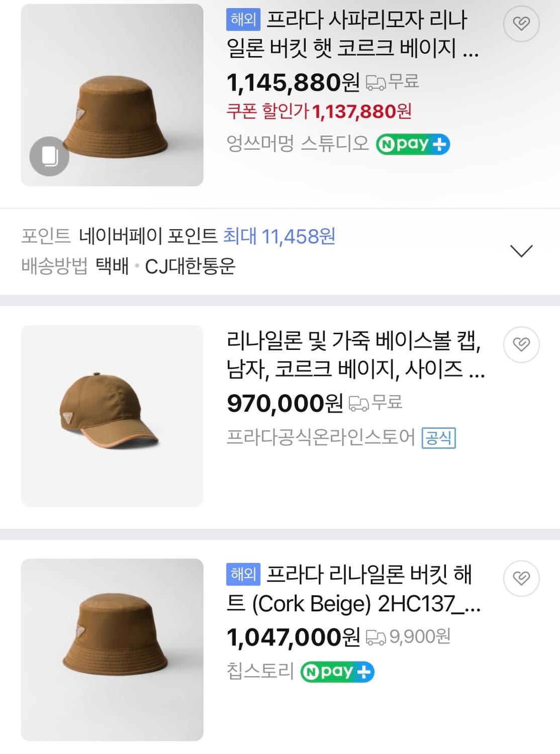Toggle wishlist heart for Prada safari bucket hat
Image resolution: width=560 pixels, height=754 pixels.
coord(521,23)
